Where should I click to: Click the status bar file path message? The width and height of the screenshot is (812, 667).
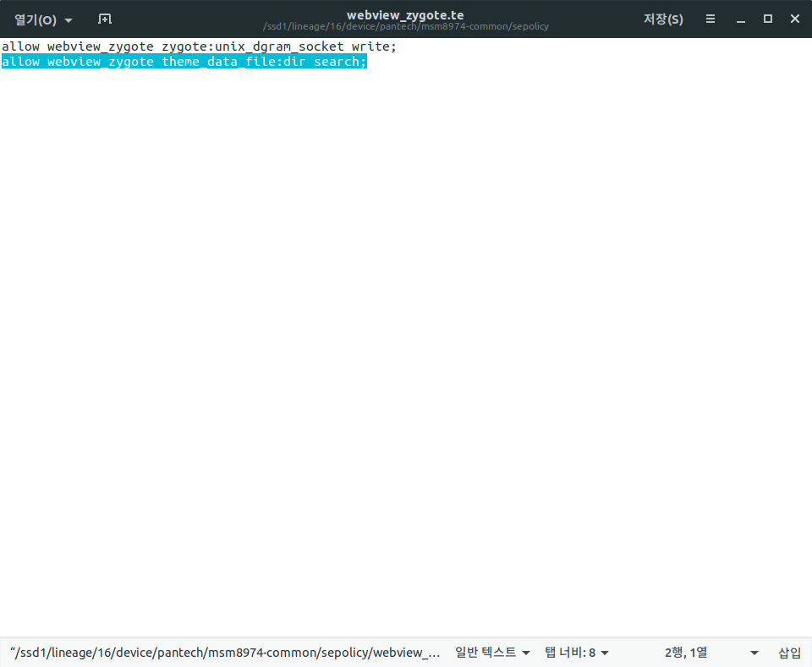(x=225, y=653)
